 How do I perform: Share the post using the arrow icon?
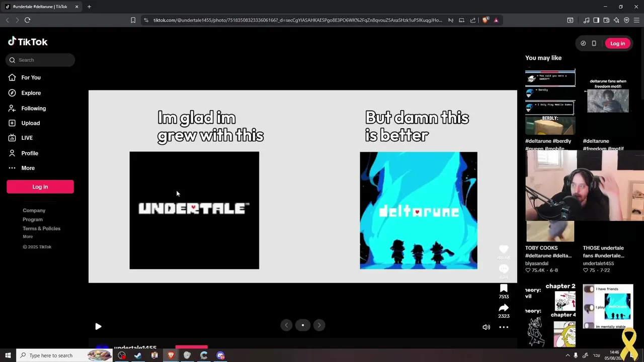pyautogui.click(x=504, y=308)
